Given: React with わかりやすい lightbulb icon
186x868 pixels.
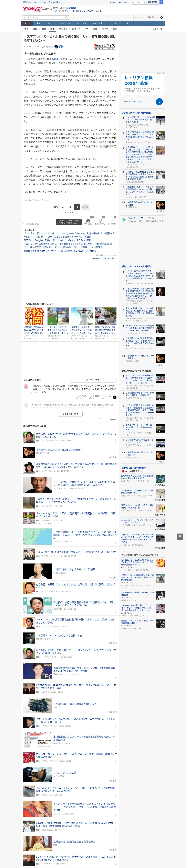Looking at the screenshot, I should [100, 221].
